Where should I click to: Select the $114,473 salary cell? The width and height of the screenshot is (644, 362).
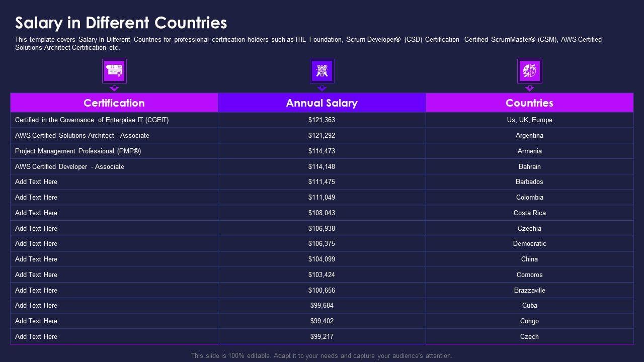pyautogui.click(x=322, y=151)
